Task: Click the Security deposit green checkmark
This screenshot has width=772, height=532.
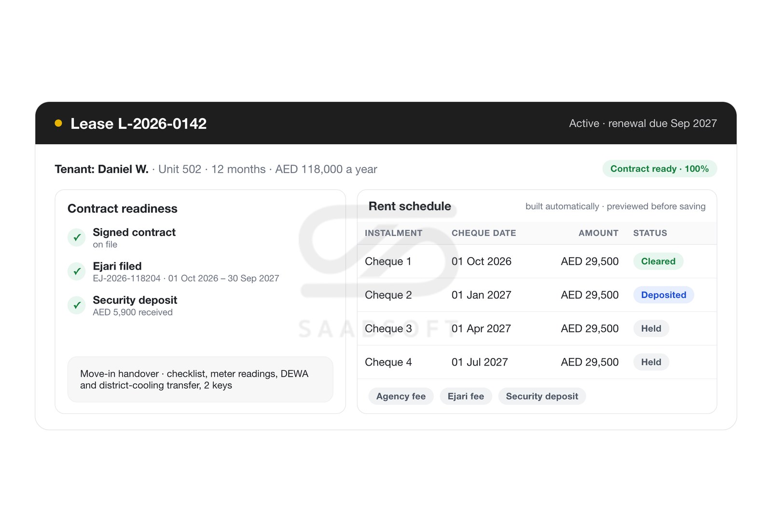Action: pos(77,305)
